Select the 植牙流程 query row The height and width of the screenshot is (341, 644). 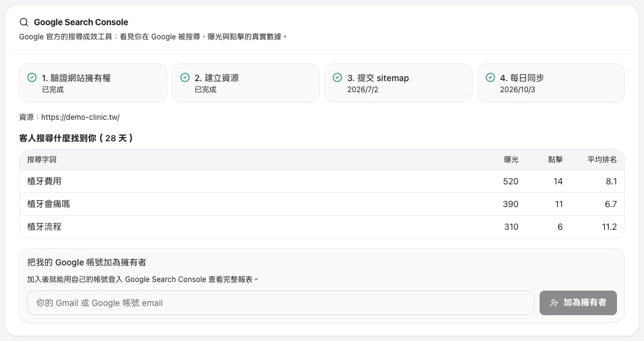click(322, 226)
